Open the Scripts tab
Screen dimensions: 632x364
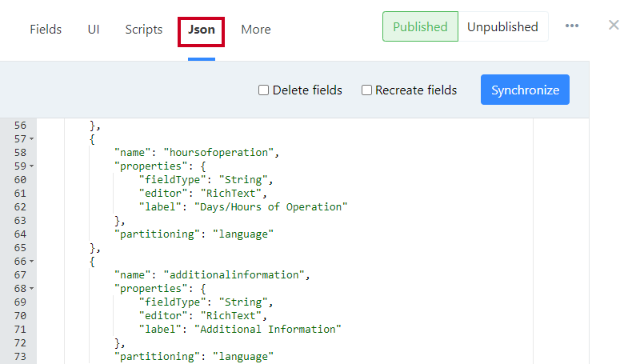[143, 30]
